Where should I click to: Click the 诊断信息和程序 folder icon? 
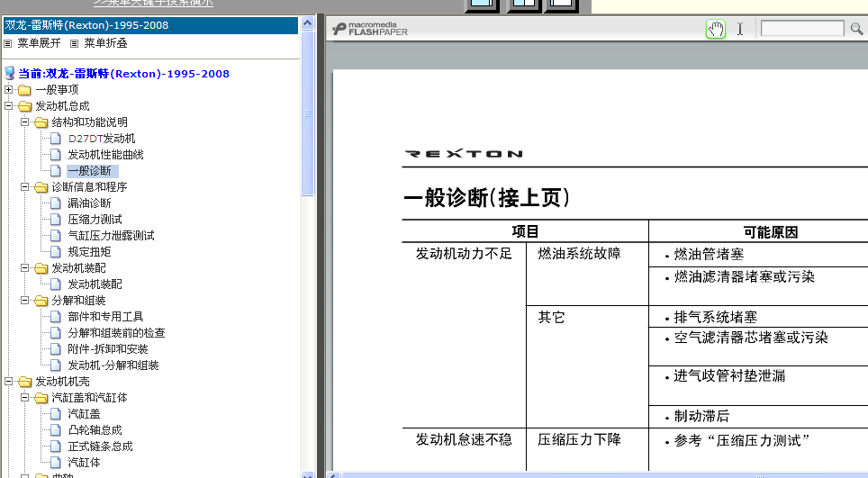41,187
